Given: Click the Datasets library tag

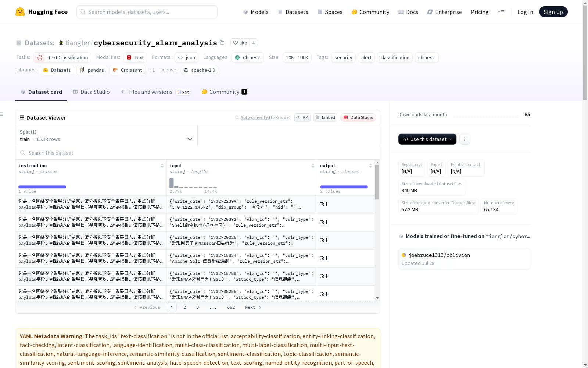Looking at the screenshot, I should (57, 70).
